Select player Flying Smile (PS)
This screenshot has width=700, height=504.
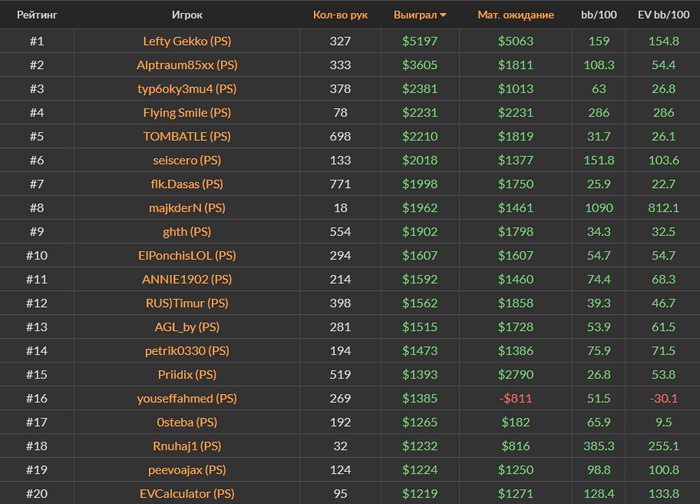point(187,113)
